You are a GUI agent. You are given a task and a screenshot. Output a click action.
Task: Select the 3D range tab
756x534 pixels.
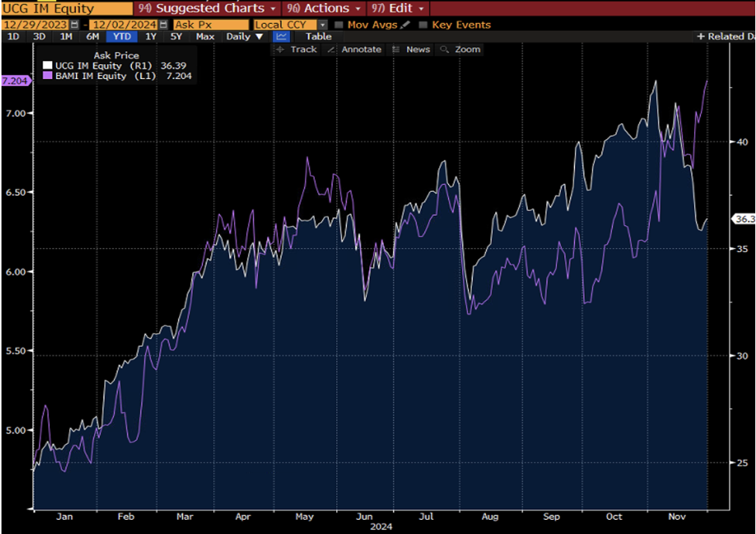click(x=40, y=37)
